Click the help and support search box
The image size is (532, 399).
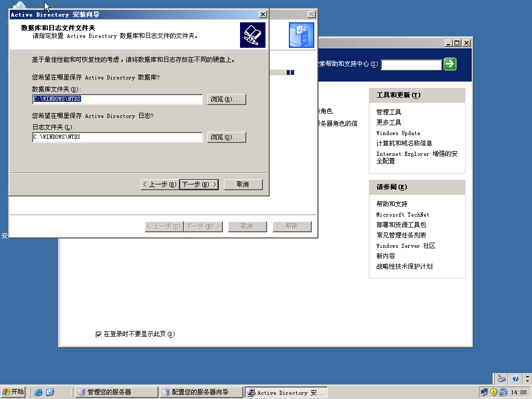tap(411, 64)
